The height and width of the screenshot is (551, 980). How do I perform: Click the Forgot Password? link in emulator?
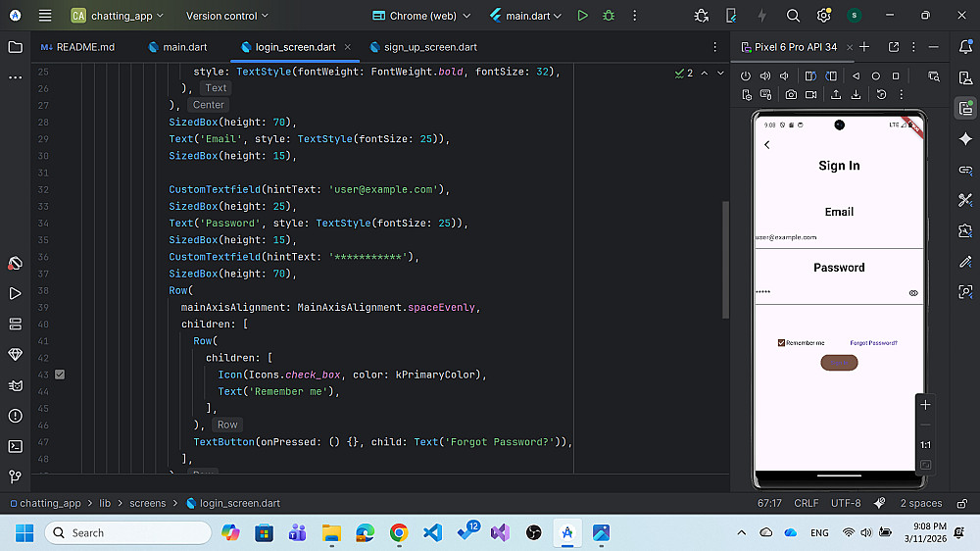873,343
